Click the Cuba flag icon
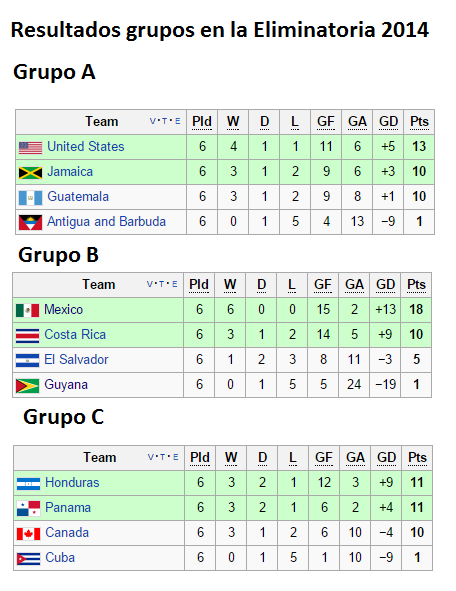This screenshot has width=456, height=591. coord(29,559)
